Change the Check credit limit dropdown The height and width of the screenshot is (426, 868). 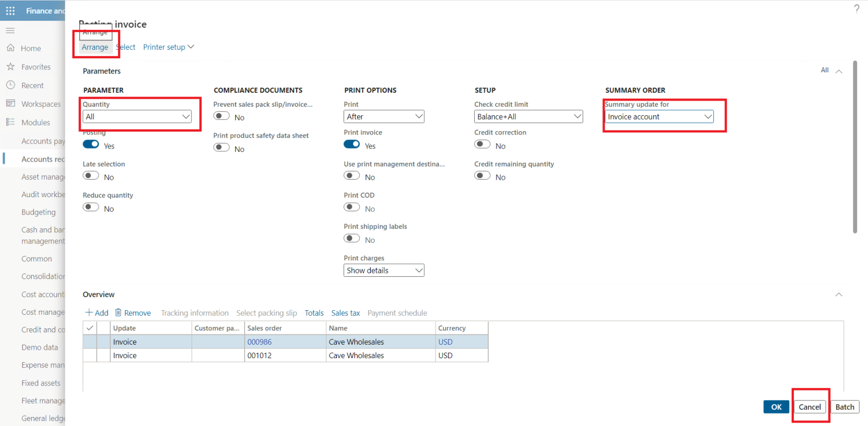(528, 116)
